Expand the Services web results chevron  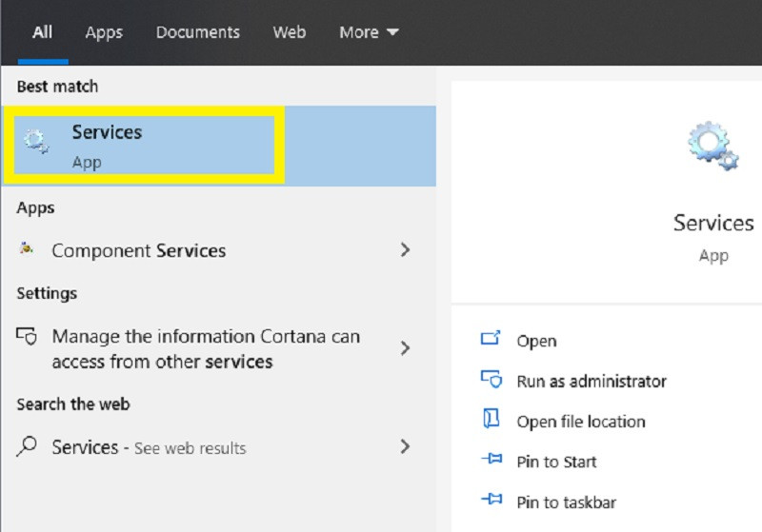[x=406, y=446]
